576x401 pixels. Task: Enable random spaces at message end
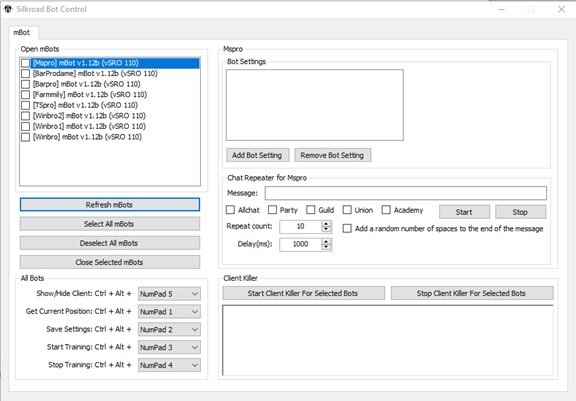click(x=347, y=228)
